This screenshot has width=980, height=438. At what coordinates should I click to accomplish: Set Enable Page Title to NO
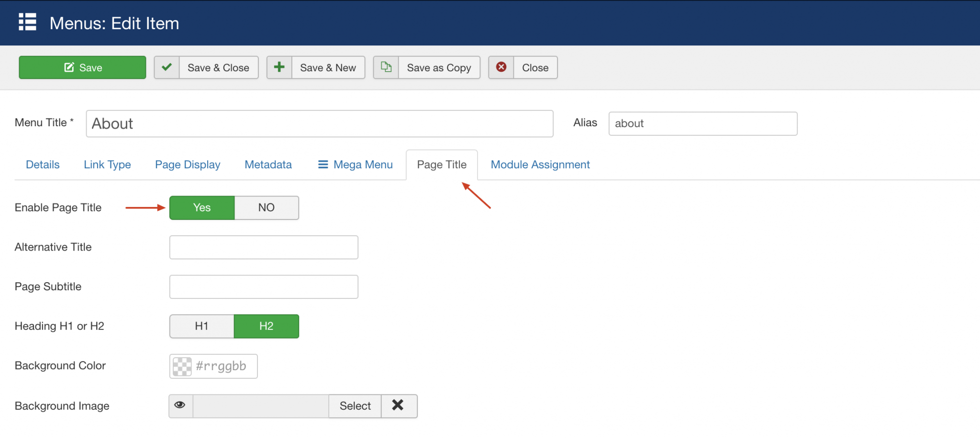(x=267, y=208)
